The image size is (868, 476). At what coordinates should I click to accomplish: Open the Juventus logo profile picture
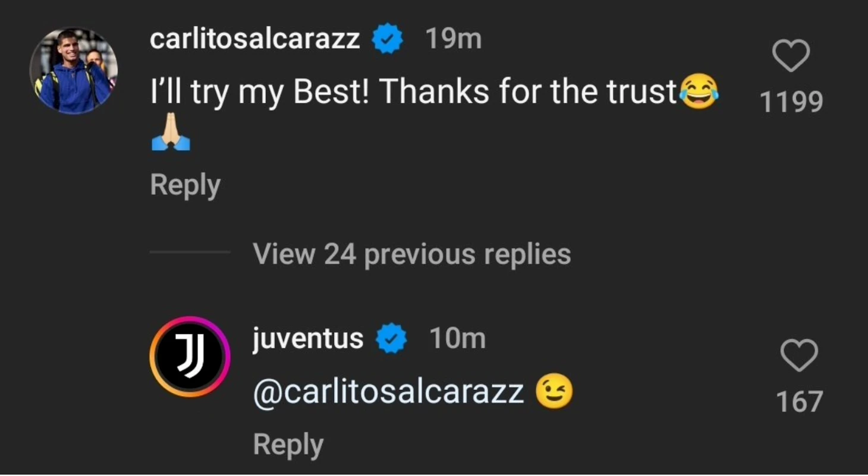(190, 357)
